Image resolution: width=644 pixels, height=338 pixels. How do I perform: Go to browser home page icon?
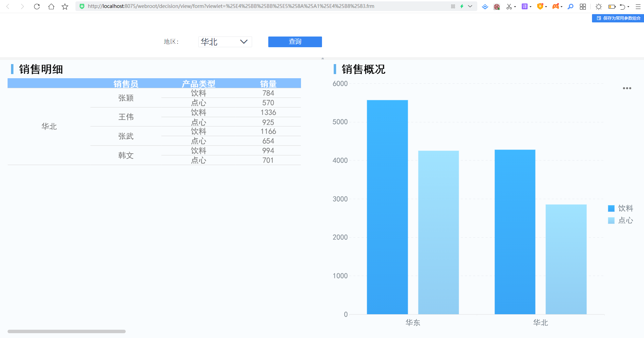pyautogui.click(x=51, y=7)
